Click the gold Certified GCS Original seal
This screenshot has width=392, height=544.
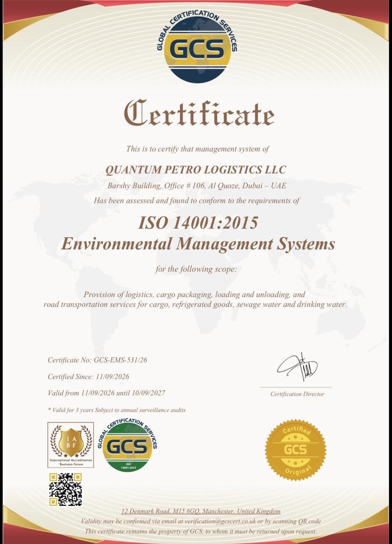(296, 450)
